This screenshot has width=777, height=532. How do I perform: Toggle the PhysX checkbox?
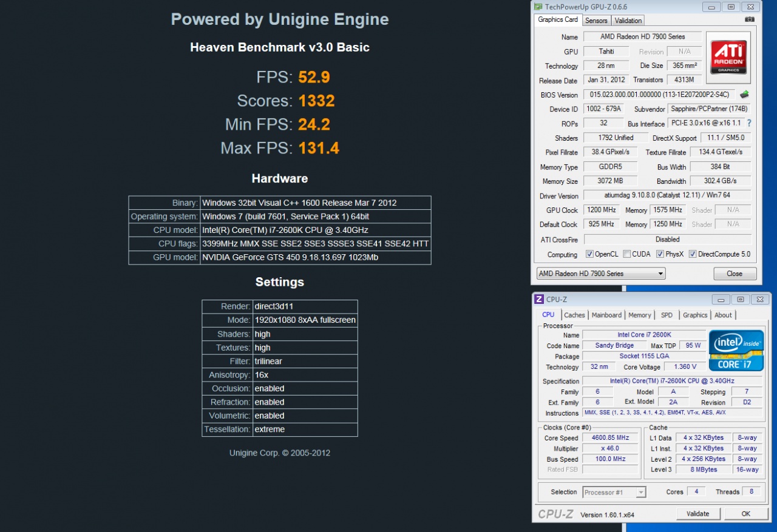coord(660,254)
